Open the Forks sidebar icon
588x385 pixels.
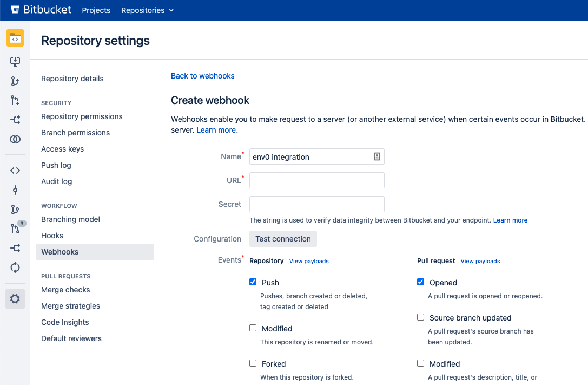[15, 248]
